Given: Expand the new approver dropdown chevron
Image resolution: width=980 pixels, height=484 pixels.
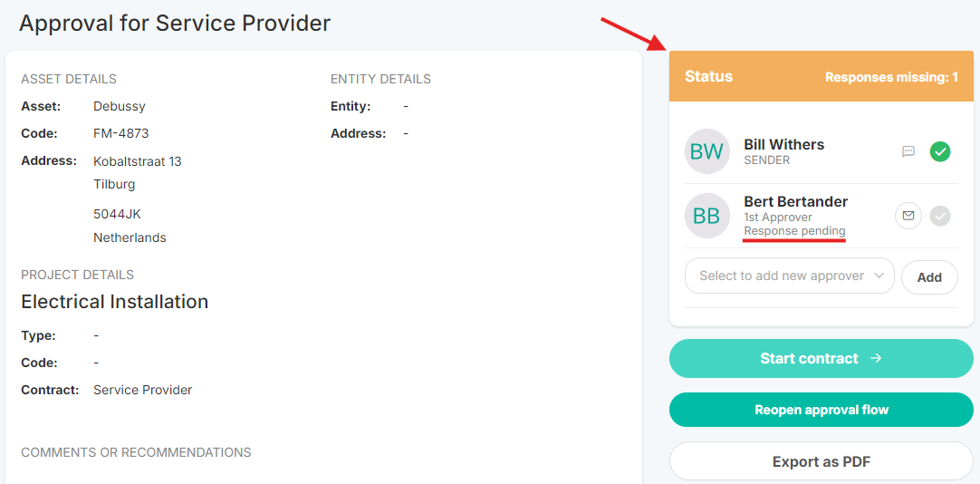Looking at the screenshot, I should 879,276.
